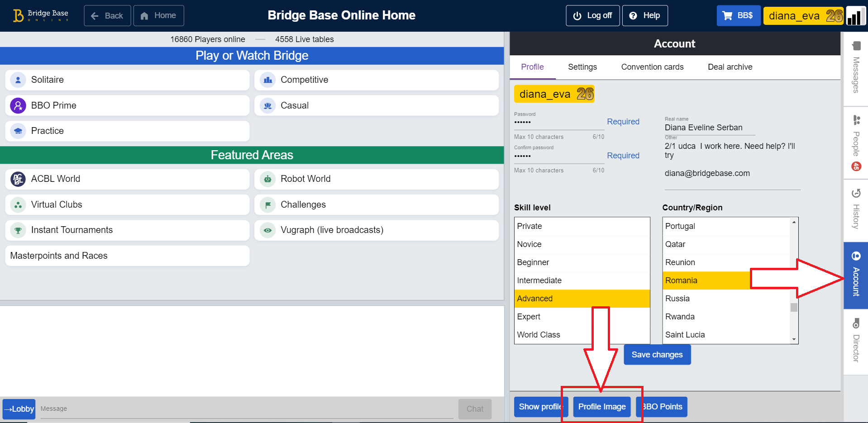Screen dimensions: 868x423
Task: Click the Show profile button
Action: [541, 407]
